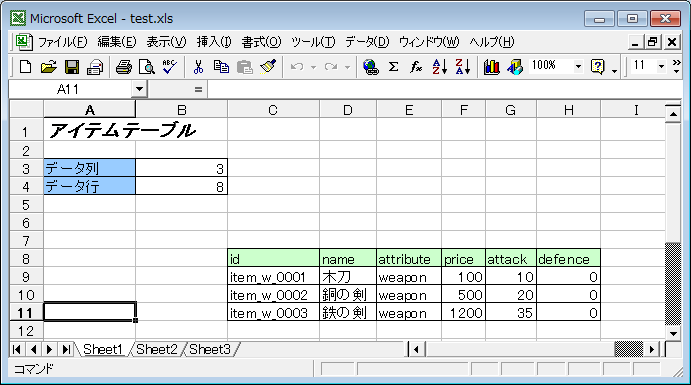Select the アイテムテーブル title cell
The width and height of the screenshot is (691, 385).
pyautogui.click(x=90, y=130)
